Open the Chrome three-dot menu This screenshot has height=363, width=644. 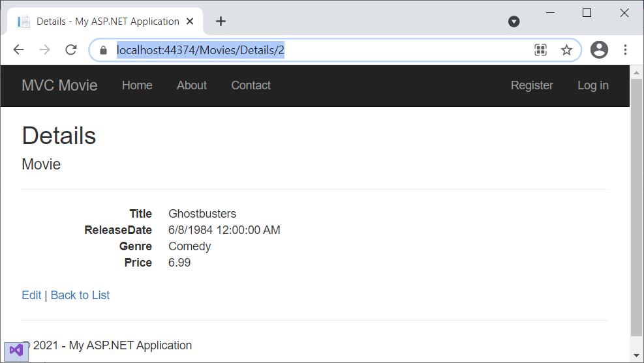point(625,50)
